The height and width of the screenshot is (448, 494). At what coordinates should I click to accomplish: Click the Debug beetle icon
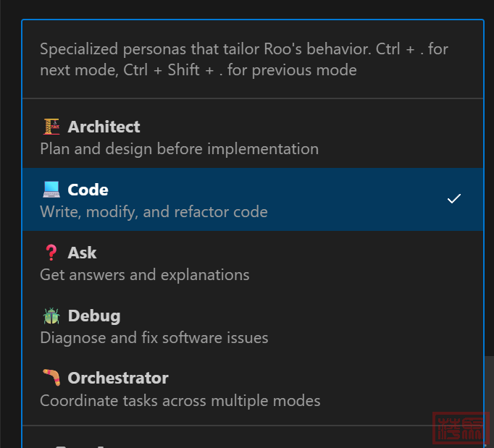pyautogui.click(x=51, y=316)
